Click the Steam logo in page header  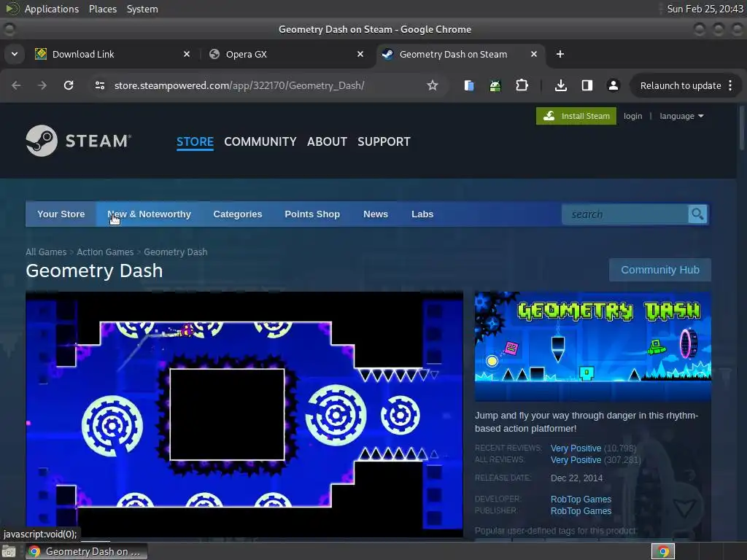coord(79,141)
